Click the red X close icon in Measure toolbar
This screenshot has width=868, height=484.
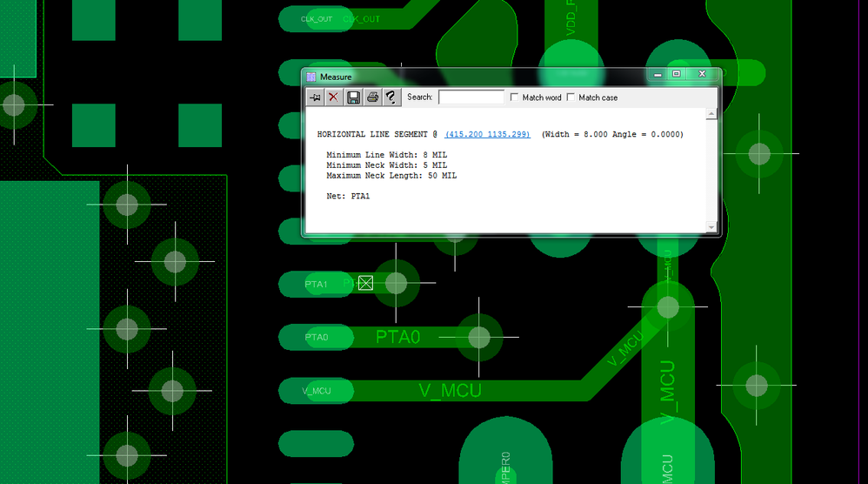coord(333,97)
